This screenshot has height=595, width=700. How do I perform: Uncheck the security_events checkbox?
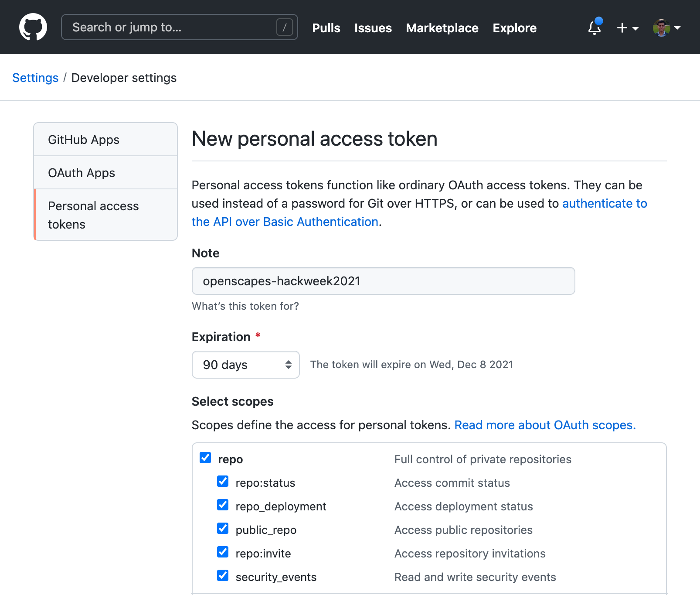click(x=223, y=575)
